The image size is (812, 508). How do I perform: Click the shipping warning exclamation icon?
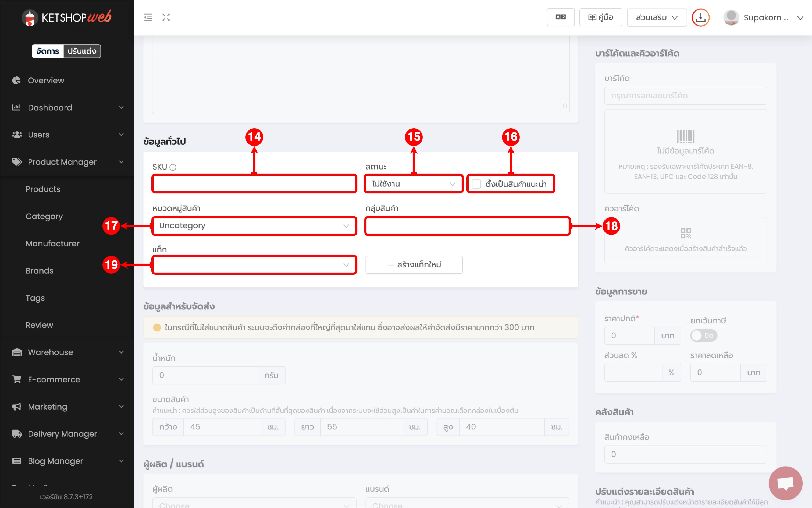(x=157, y=327)
